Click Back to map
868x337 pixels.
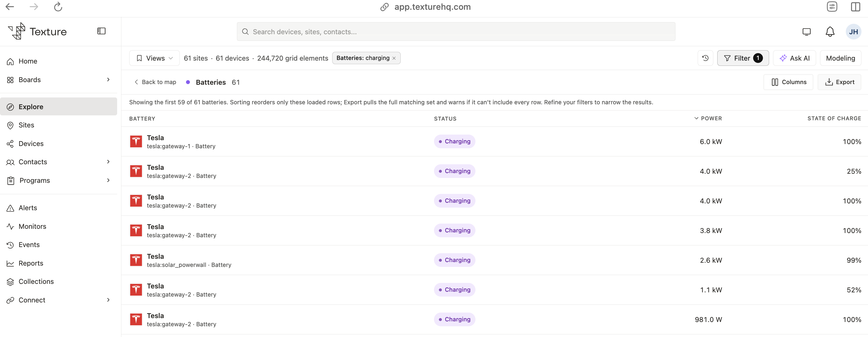[x=155, y=82]
